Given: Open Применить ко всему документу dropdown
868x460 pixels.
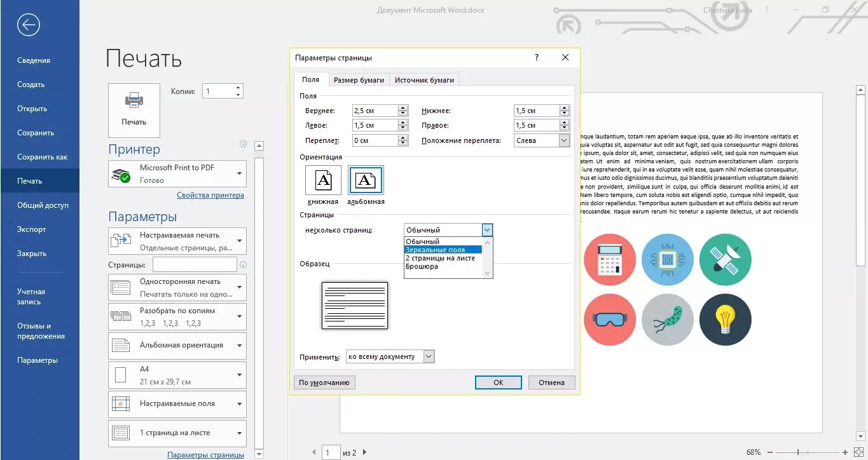Looking at the screenshot, I should pos(429,356).
